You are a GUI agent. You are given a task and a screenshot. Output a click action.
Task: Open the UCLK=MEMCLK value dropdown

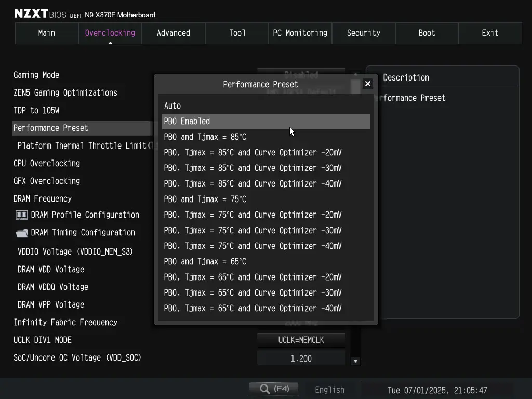301,340
